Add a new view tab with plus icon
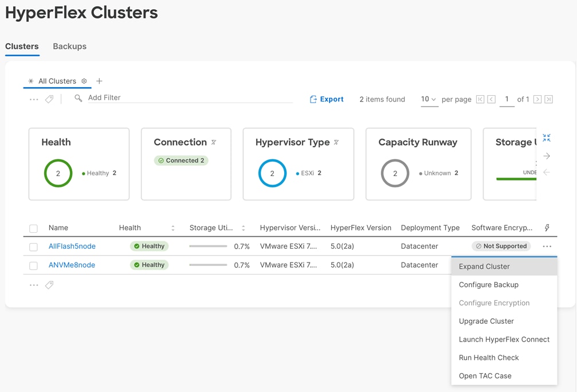 point(99,81)
